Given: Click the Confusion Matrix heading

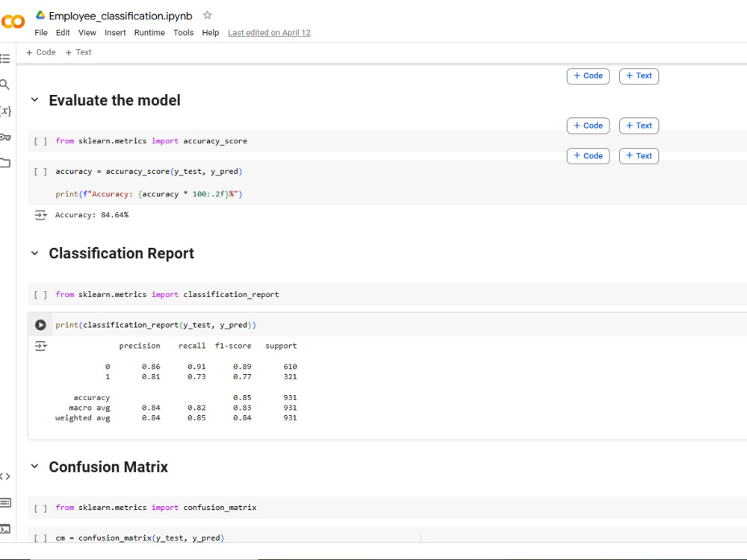Looking at the screenshot, I should 108,467.
